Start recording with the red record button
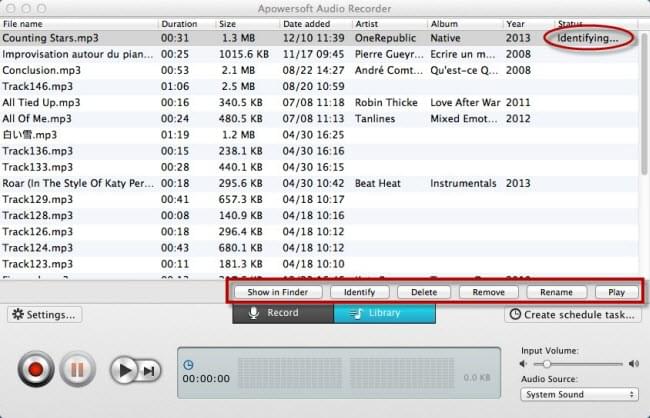Screen dimensions: 650x418 36,369
